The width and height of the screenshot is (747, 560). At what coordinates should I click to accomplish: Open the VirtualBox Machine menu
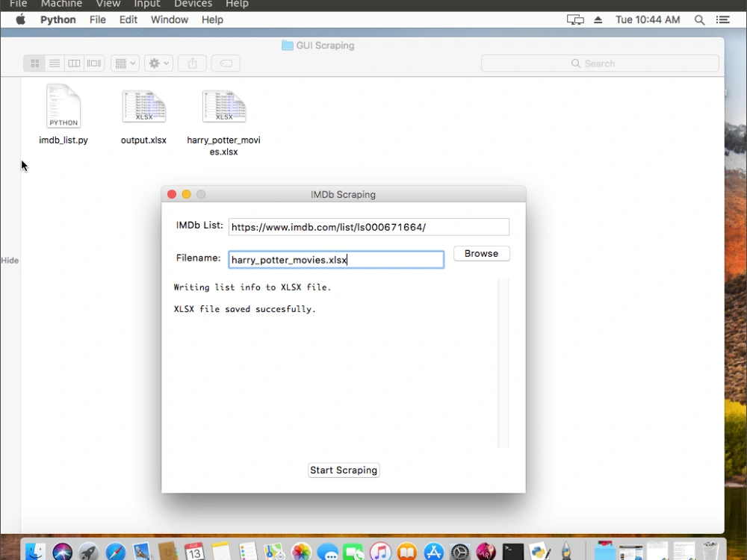pos(61,4)
